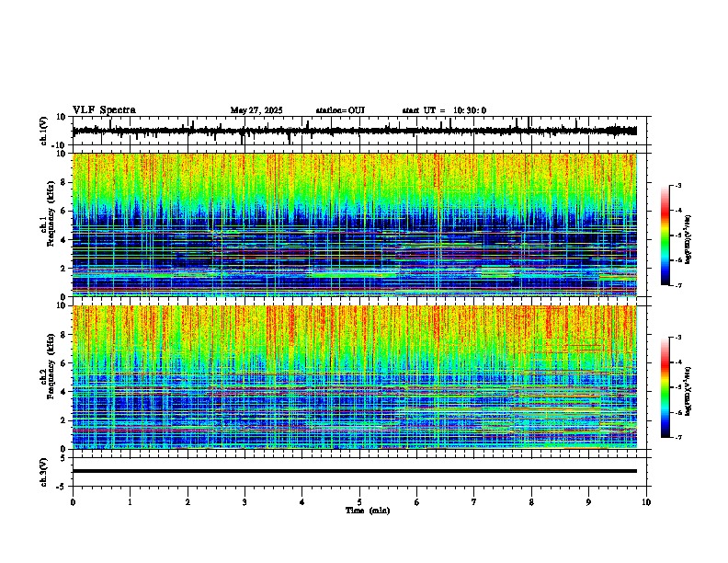Click the ch.1 "Frequency (kHz)" axis label

(x=51, y=213)
